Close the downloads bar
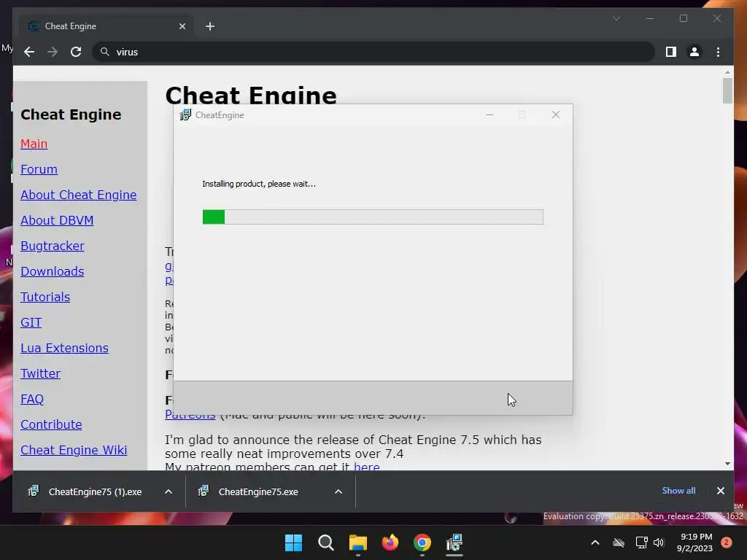 (720, 491)
